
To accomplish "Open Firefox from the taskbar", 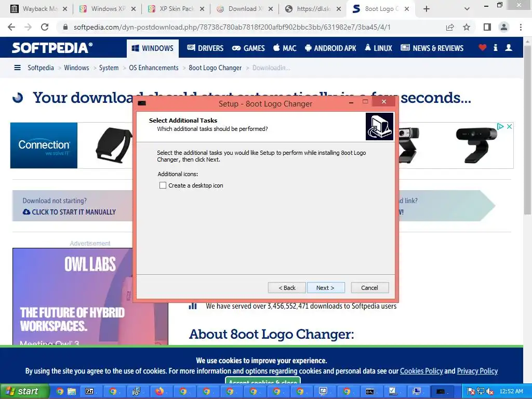I will tap(159, 392).
